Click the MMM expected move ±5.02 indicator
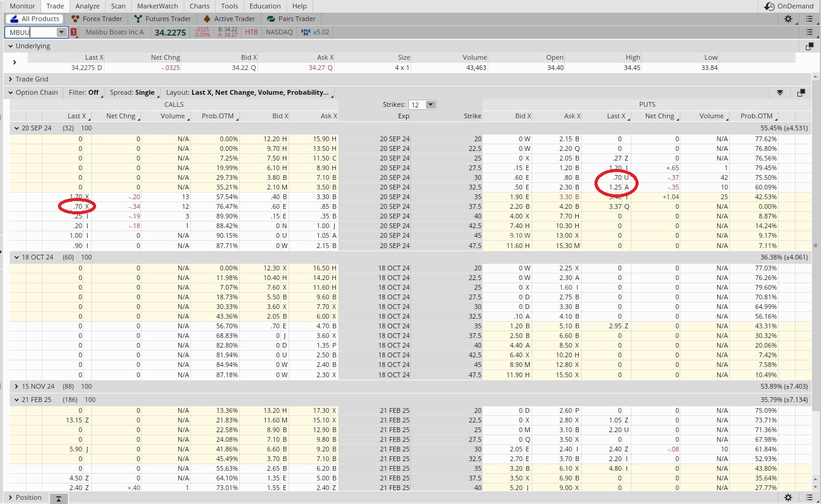This screenshot has width=821, height=504. point(315,32)
